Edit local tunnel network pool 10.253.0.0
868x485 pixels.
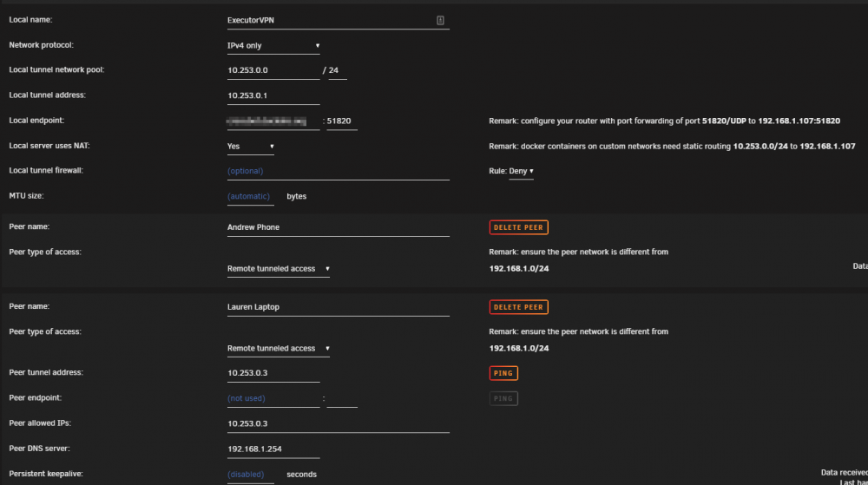[x=273, y=70]
